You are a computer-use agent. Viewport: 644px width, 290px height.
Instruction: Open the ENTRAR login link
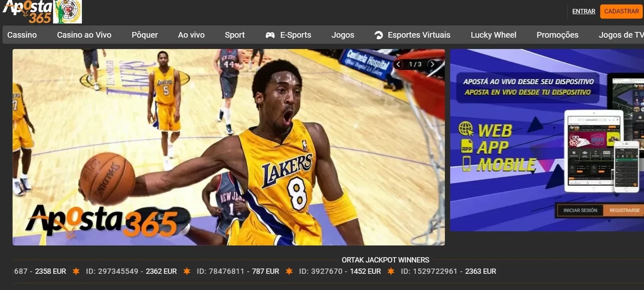click(584, 11)
